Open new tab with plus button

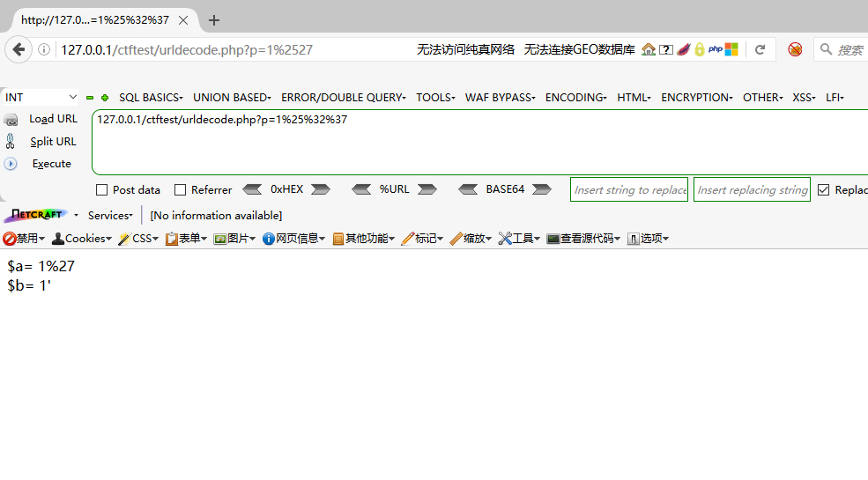[x=214, y=20]
